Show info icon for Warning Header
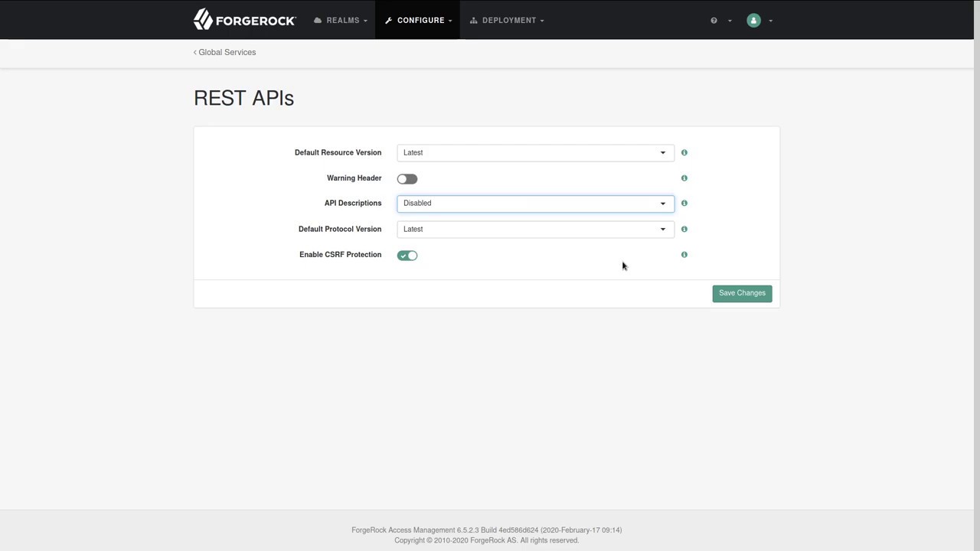This screenshot has width=980, height=551. [684, 178]
